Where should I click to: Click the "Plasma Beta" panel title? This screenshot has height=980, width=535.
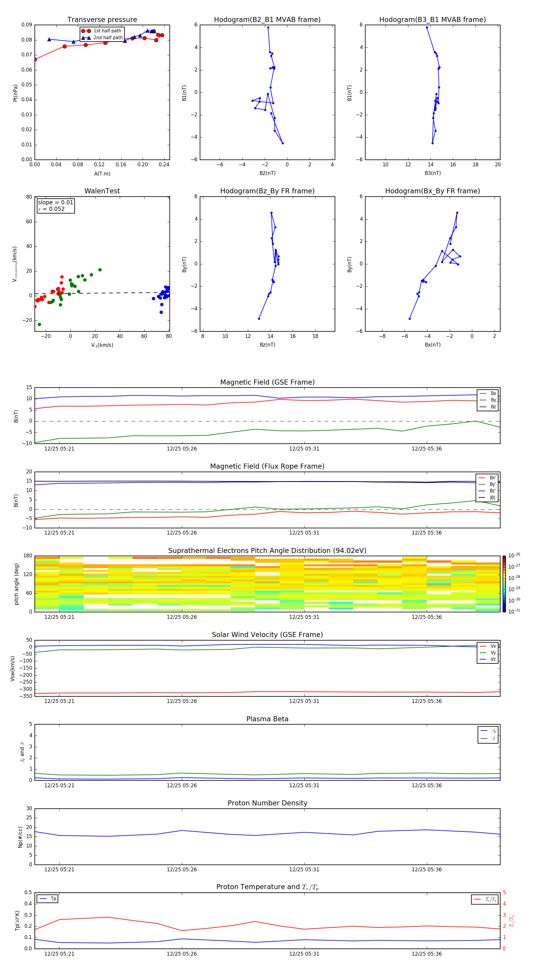(x=267, y=719)
